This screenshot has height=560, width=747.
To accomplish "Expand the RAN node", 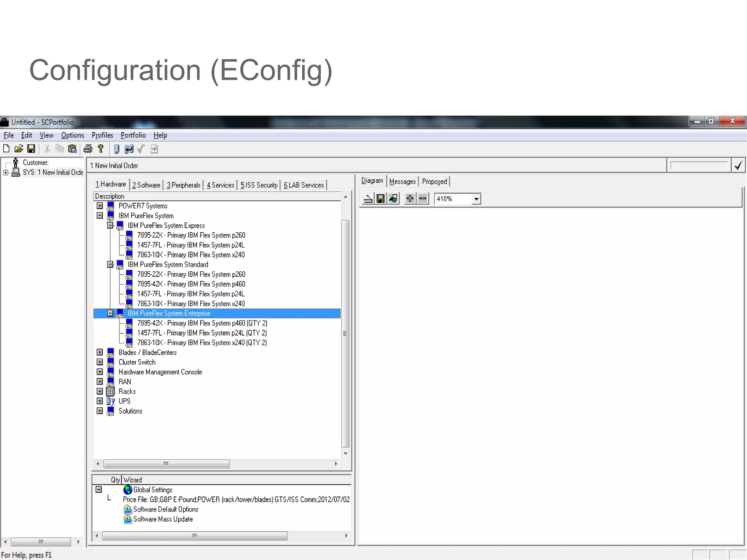I will 100,382.
